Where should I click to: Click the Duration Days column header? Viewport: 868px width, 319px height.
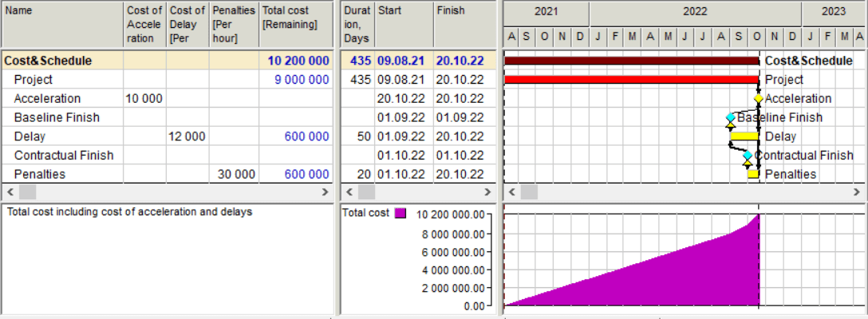(x=357, y=25)
